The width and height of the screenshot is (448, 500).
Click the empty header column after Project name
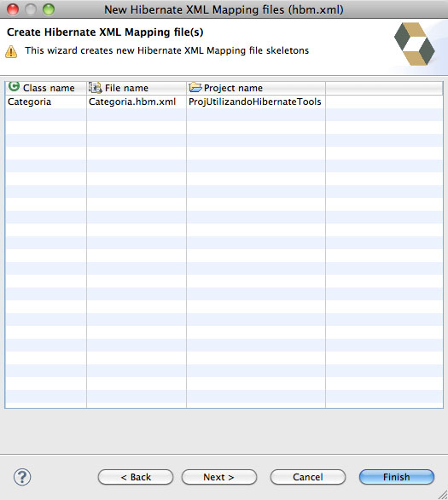tap(384, 88)
